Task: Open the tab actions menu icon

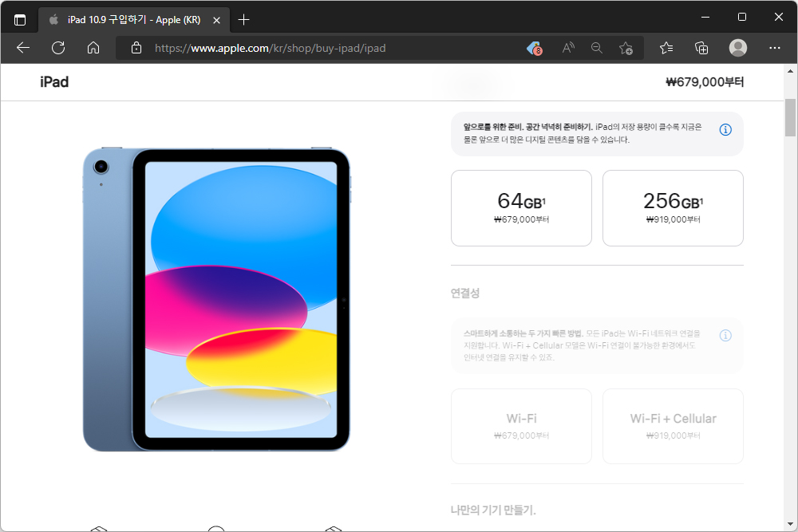Action: click(20, 20)
